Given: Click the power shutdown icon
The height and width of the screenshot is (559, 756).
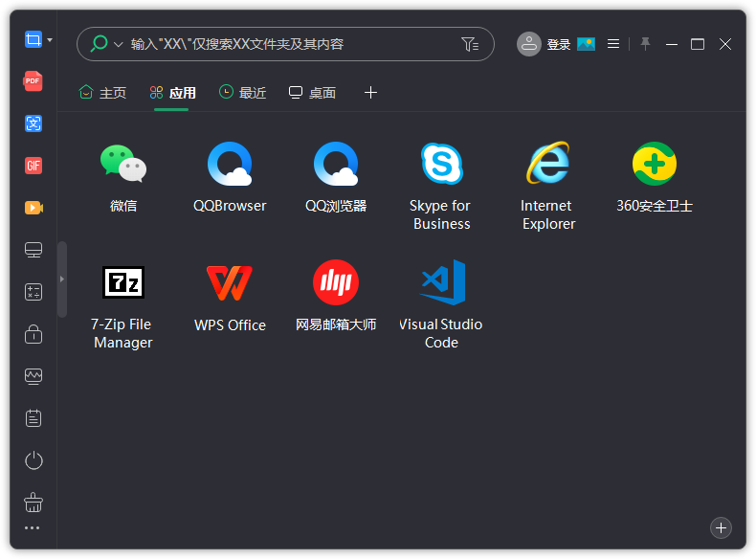Looking at the screenshot, I should [x=33, y=460].
